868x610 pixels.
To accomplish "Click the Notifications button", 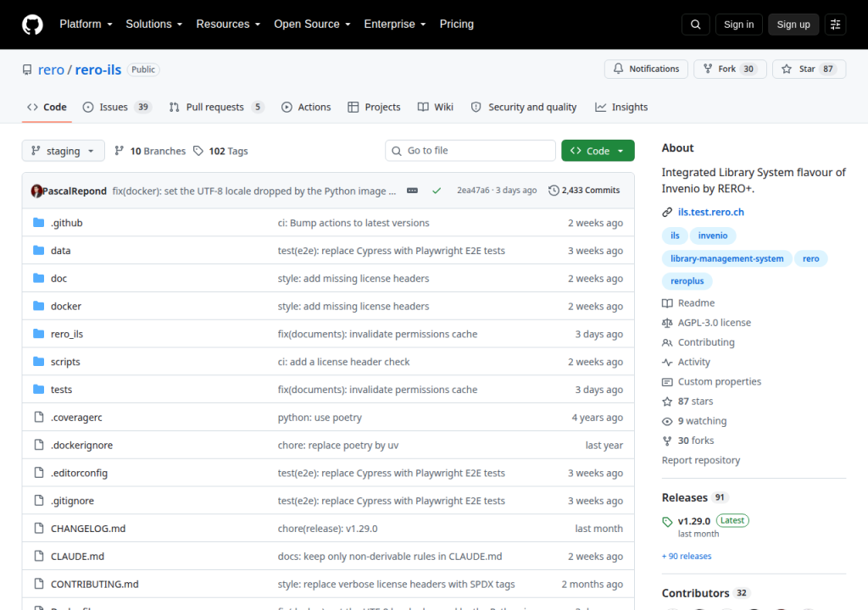I will coord(646,69).
